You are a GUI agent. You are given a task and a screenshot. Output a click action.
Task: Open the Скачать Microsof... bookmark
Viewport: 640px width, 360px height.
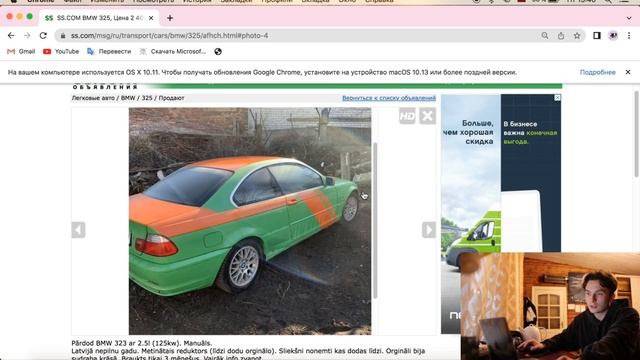pyautogui.click(x=172, y=51)
